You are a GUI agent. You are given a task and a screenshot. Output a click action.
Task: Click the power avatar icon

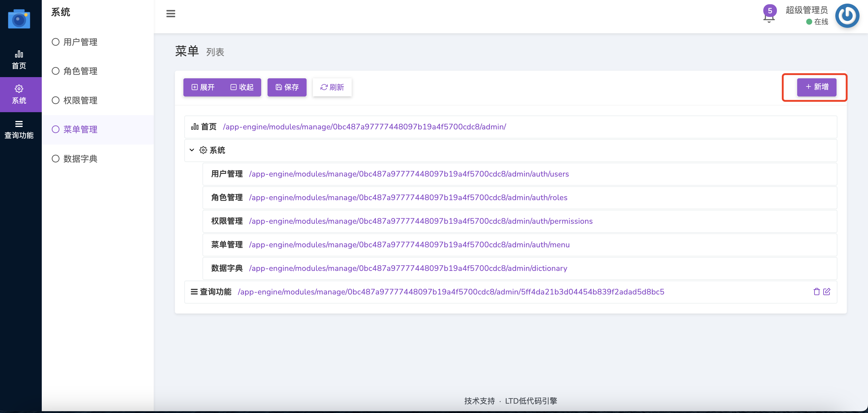click(847, 16)
